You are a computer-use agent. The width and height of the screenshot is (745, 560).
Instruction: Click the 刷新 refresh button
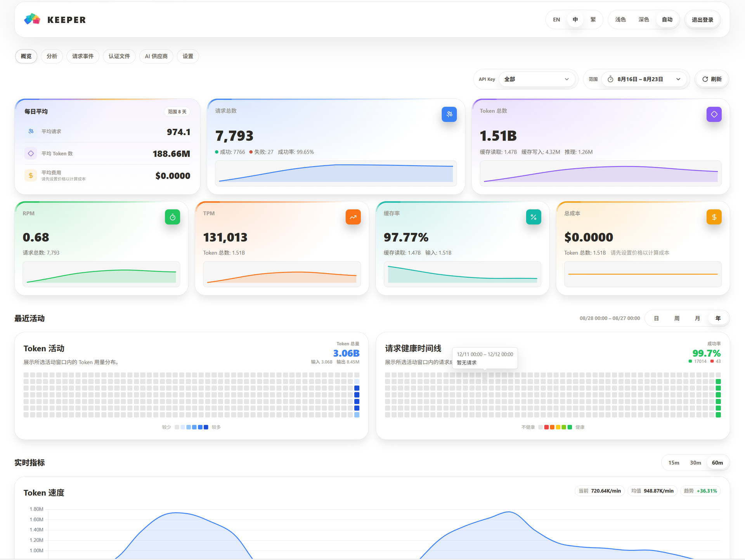[712, 79]
